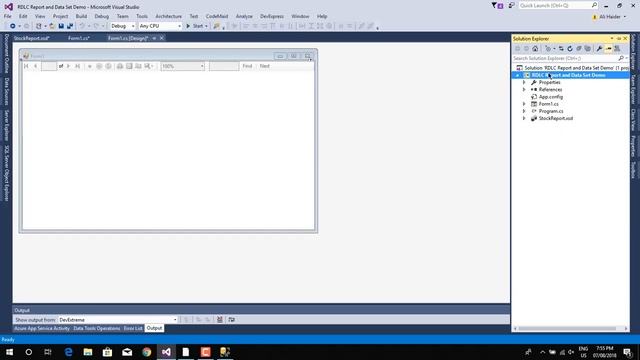Click the report viewer Last Page icon
The width and height of the screenshot is (640, 360).
click(x=77, y=66)
